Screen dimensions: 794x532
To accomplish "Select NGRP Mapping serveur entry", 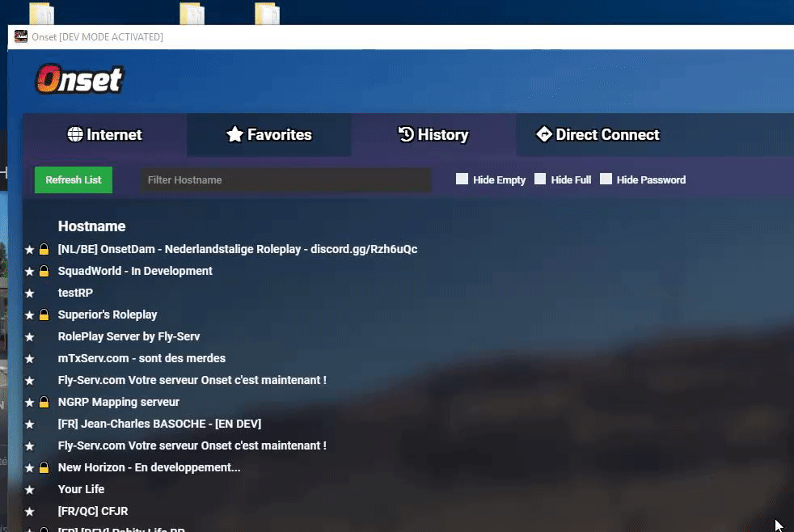I will [x=119, y=402].
